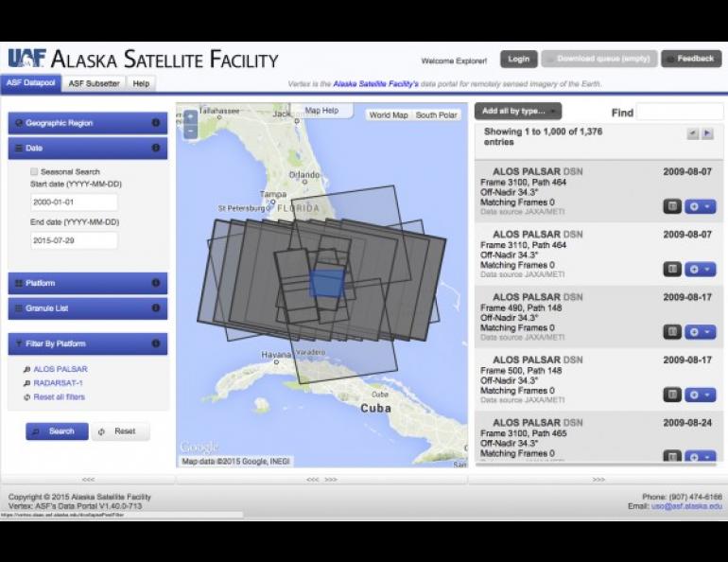Image resolution: width=728 pixels, height=562 pixels.
Task: Collapse results panel with >>> handle
Action: click(598, 480)
